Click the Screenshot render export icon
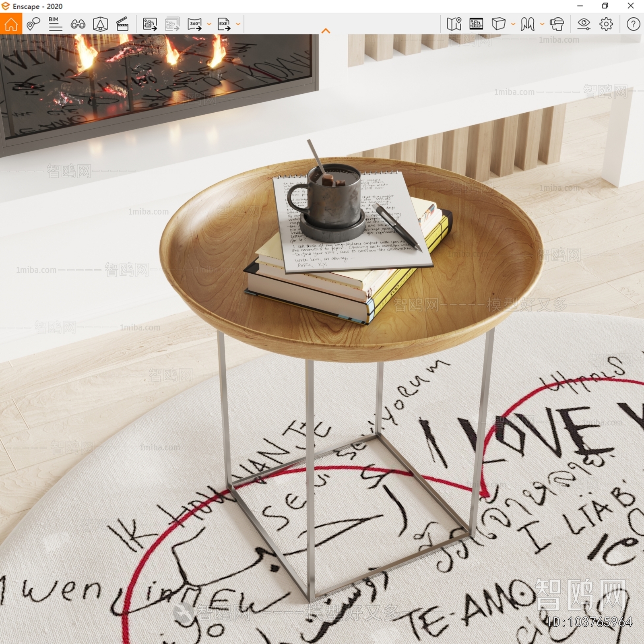This screenshot has width=644, height=644. coord(150,24)
